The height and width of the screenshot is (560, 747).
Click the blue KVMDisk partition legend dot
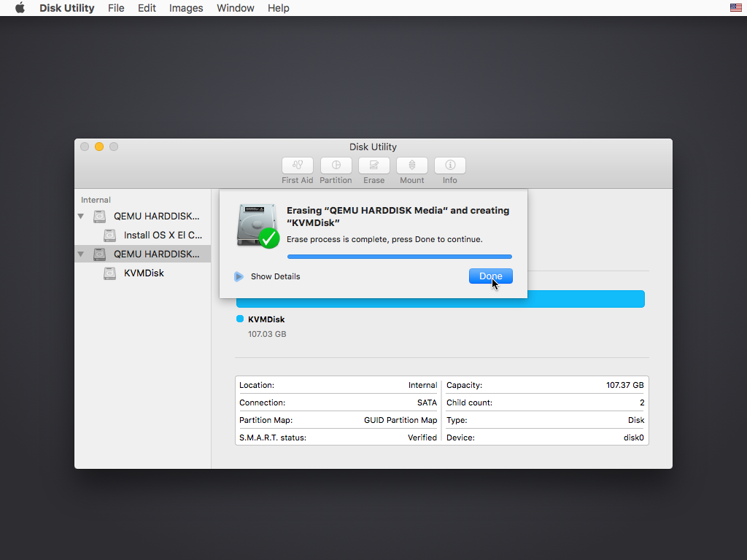240,319
